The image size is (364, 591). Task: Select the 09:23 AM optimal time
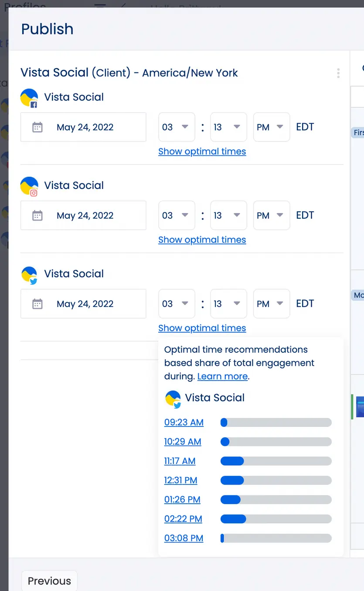pyautogui.click(x=184, y=423)
